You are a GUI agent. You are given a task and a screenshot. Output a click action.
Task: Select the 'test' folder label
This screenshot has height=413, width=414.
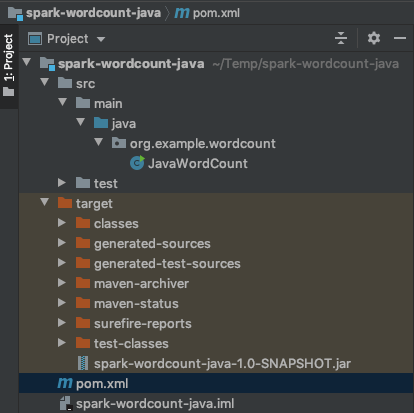click(106, 184)
